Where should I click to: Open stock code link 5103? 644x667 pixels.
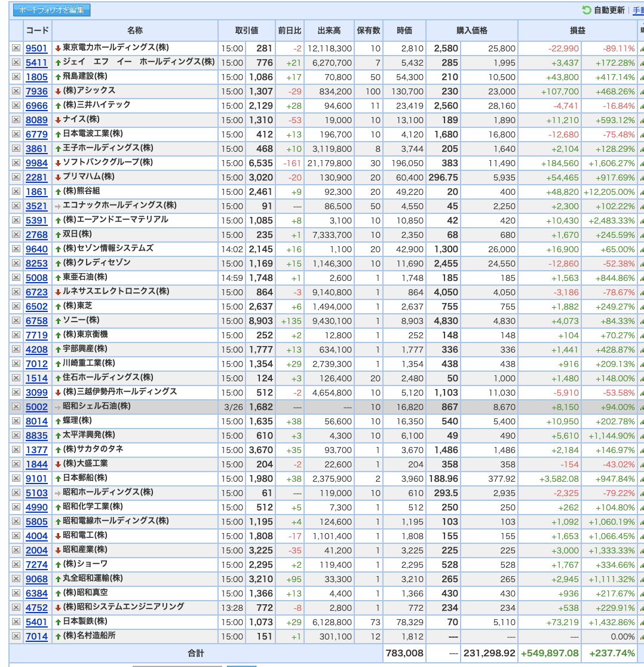click(x=36, y=493)
